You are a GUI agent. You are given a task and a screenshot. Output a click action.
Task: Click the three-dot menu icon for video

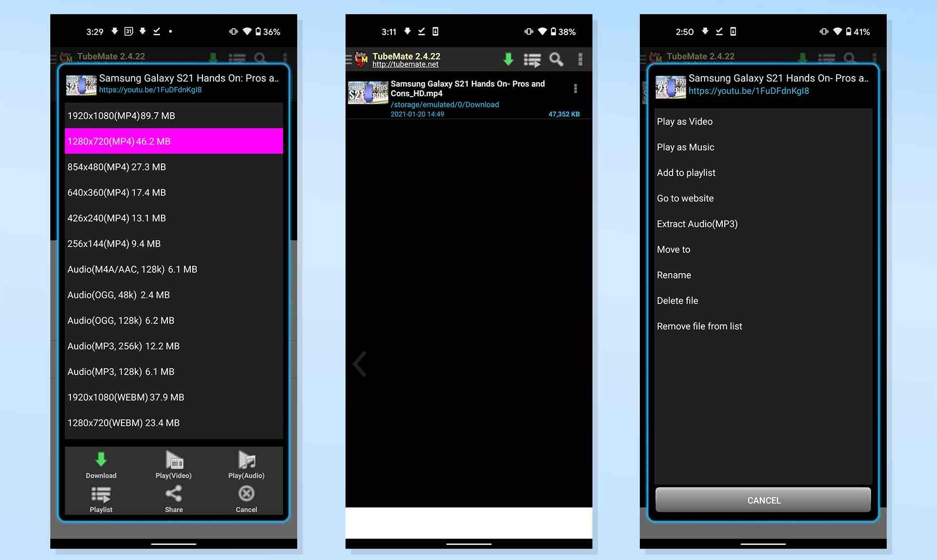coord(575,89)
